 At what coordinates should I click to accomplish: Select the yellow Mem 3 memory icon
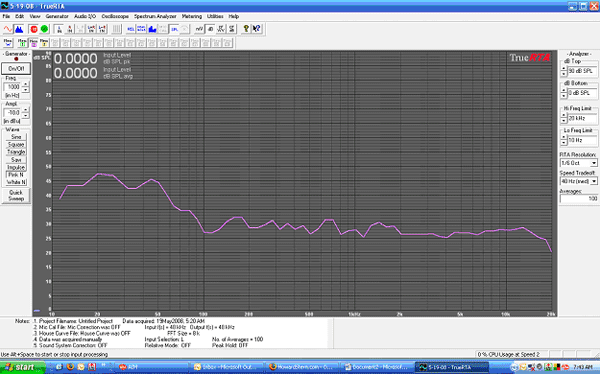(x=44, y=42)
